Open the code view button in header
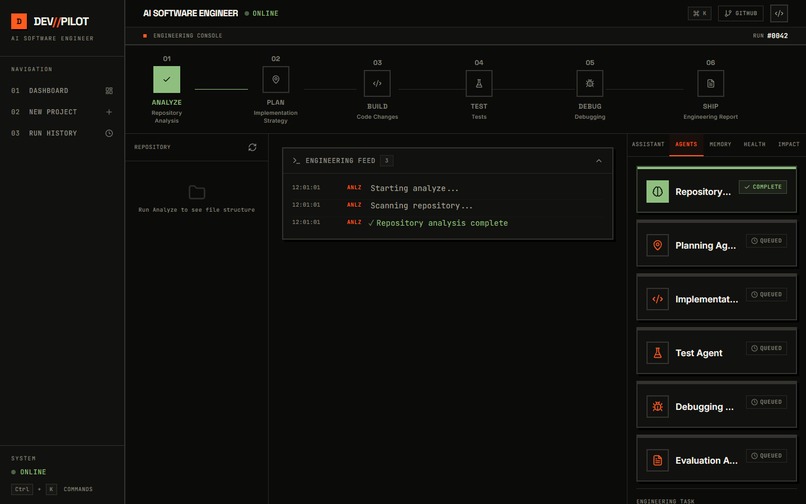Image resolution: width=806 pixels, height=504 pixels. click(779, 13)
